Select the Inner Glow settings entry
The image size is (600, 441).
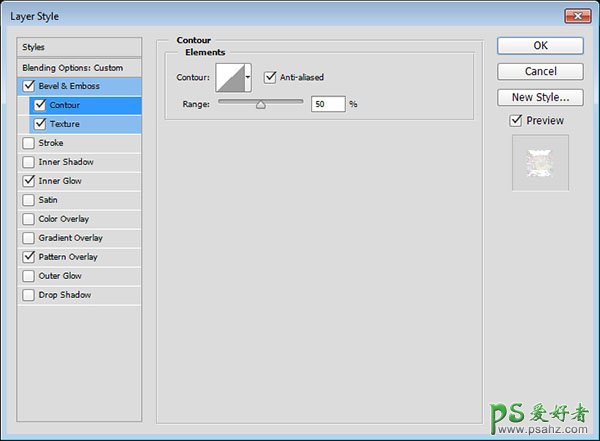(61, 181)
